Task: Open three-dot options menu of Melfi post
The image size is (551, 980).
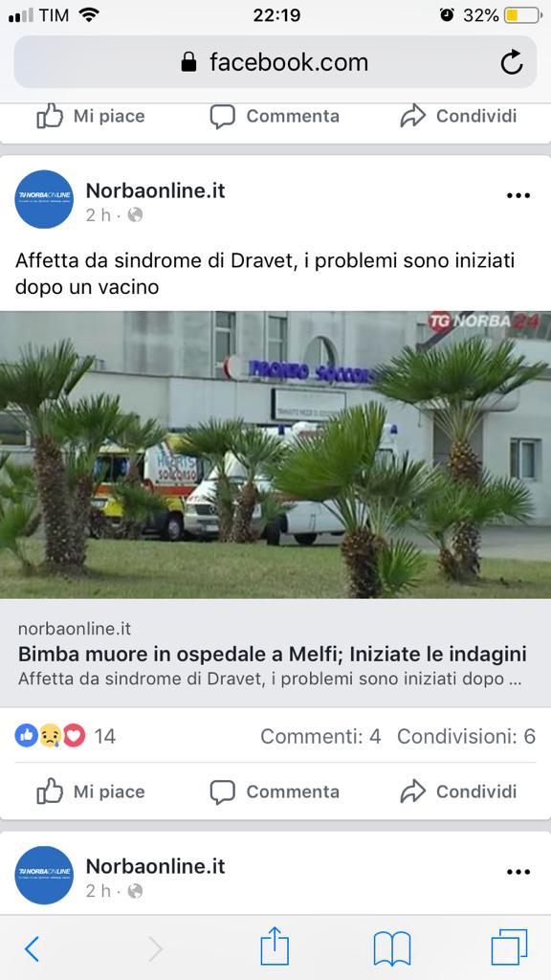Action: tap(518, 195)
